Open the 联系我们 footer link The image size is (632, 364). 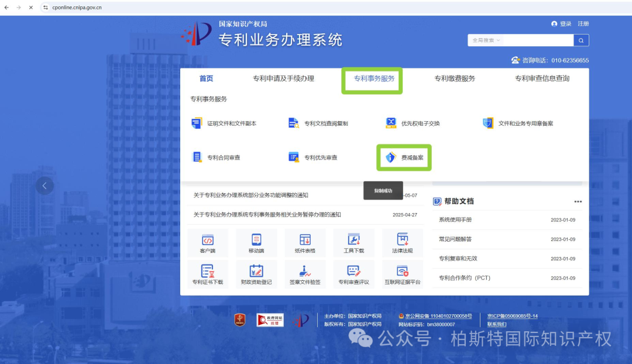(497, 324)
